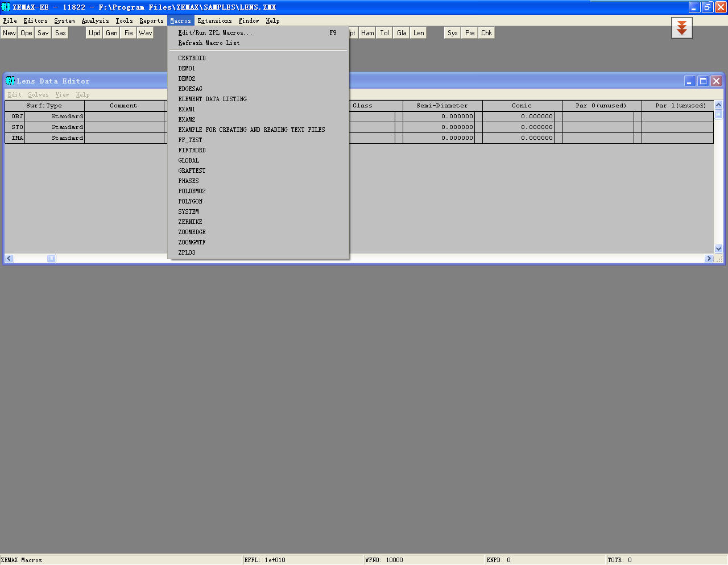
Task: Select the IMA surface row label
Action: click(x=15, y=138)
